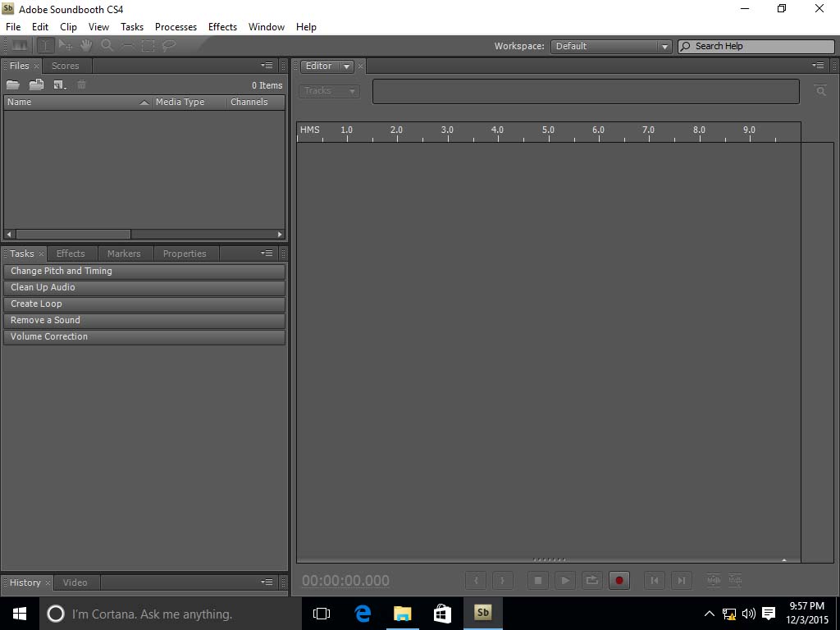Open the Tracks dropdown
This screenshot has width=840, height=630.
pyautogui.click(x=329, y=91)
